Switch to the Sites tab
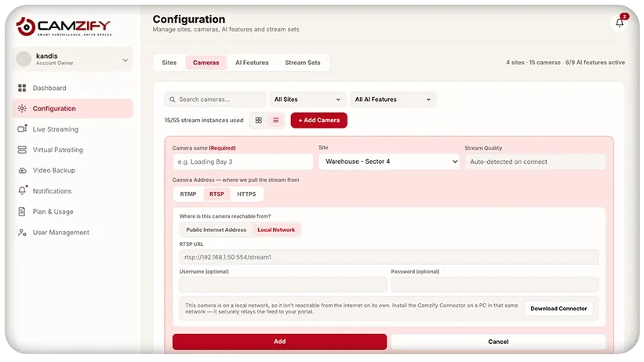This screenshot has height=362, width=644. pyautogui.click(x=169, y=63)
